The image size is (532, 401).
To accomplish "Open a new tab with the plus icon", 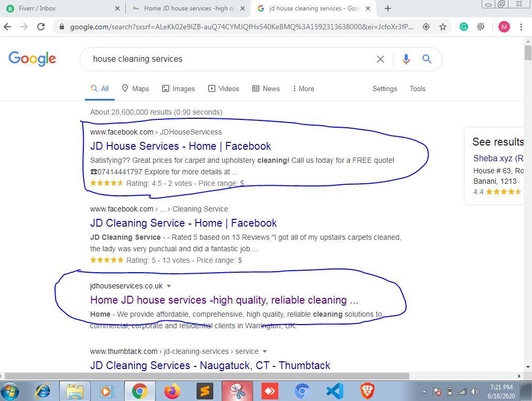I will pos(387,8).
